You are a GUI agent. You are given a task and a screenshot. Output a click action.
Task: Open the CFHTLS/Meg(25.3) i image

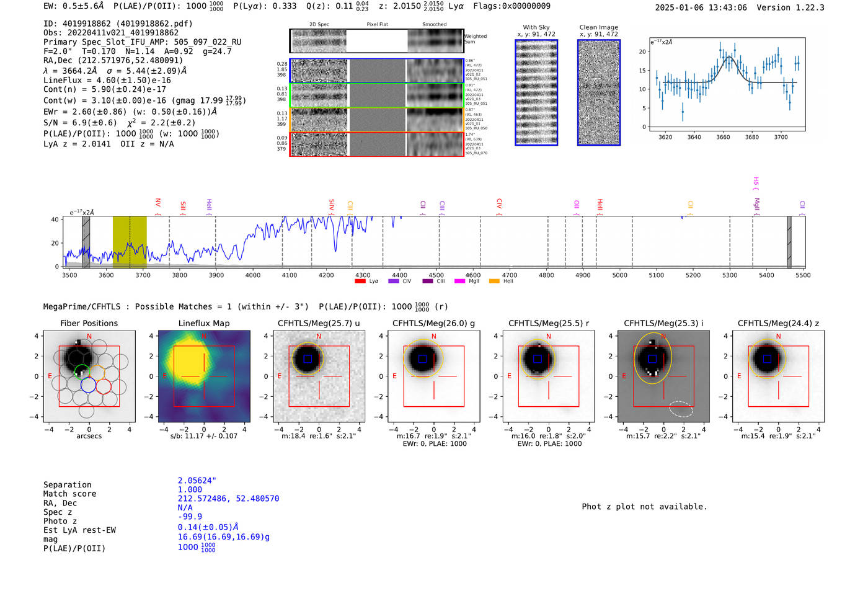(663, 376)
